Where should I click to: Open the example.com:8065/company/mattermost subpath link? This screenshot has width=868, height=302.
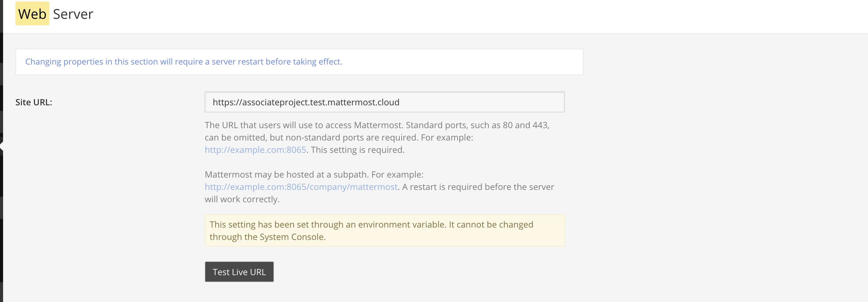tap(301, 187)
